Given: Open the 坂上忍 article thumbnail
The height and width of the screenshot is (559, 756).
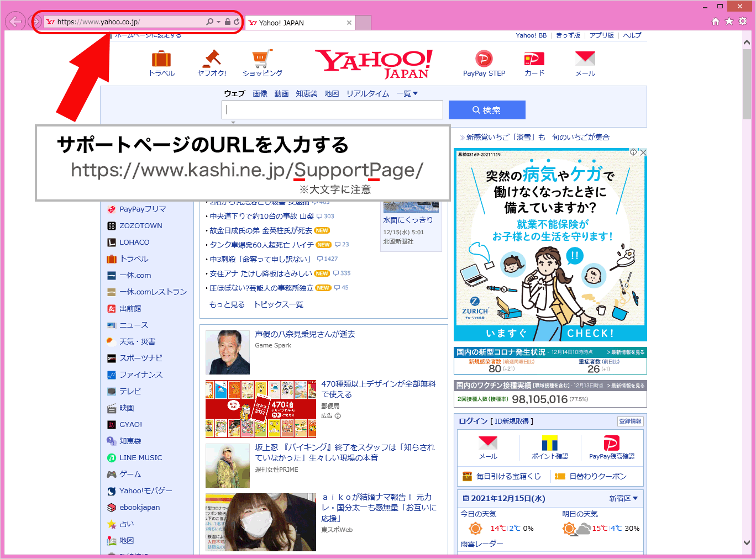Looking at the screenshot, I should [228, 466].
